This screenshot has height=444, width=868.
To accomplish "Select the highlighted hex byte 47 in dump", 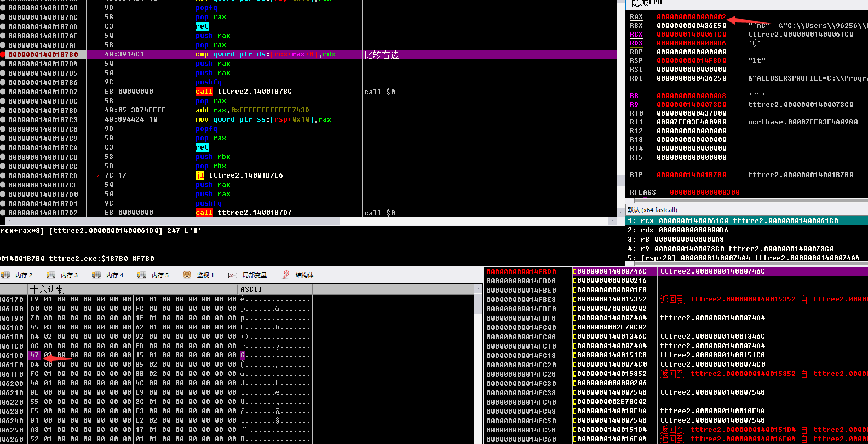I will pos(35,355).
